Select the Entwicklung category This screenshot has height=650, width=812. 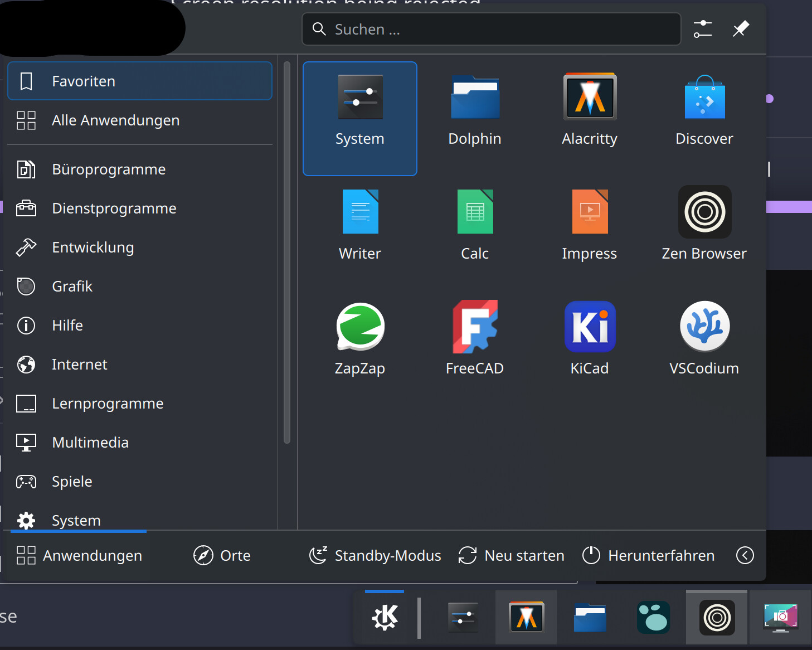[x=140, y=247]
